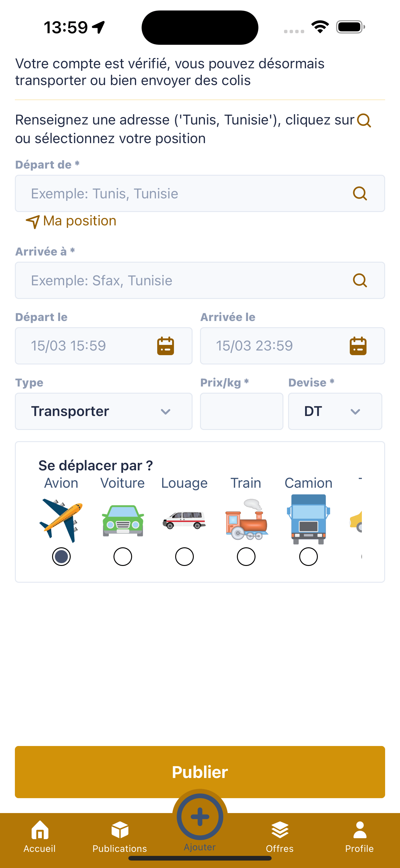This screenshot has height=868, width=400.
Task: Tap the search icon in Départ de field
Action: tap(360, 193)
